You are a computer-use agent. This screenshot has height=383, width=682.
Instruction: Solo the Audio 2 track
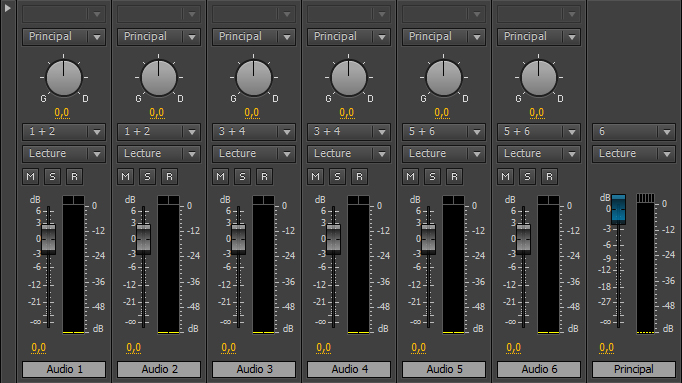click(147, 177)
